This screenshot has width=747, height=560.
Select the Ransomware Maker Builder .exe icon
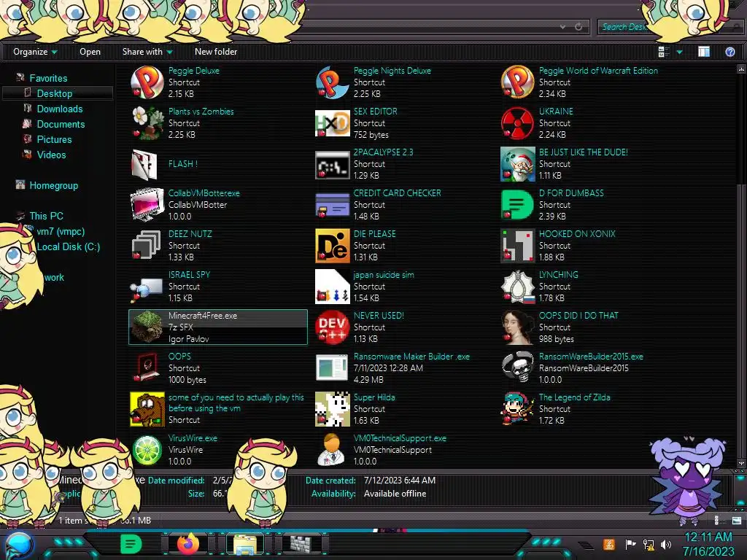coord(333,368)
